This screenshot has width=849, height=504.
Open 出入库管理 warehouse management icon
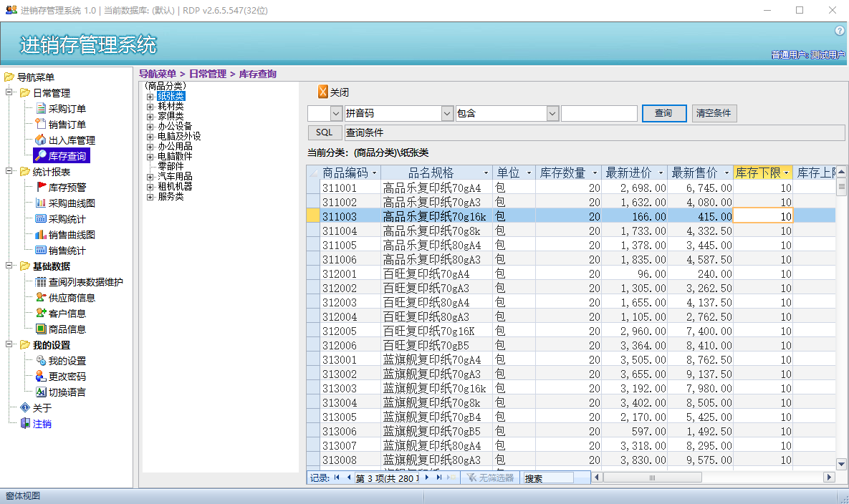41,140
